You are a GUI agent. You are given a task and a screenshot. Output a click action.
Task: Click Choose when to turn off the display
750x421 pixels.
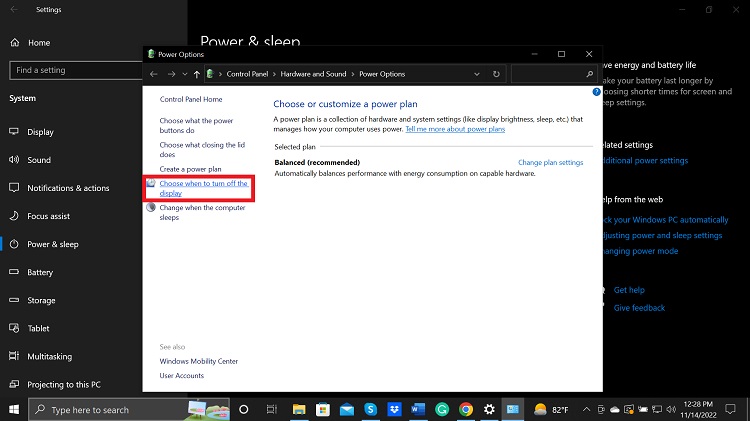click(x=203, y=188)
